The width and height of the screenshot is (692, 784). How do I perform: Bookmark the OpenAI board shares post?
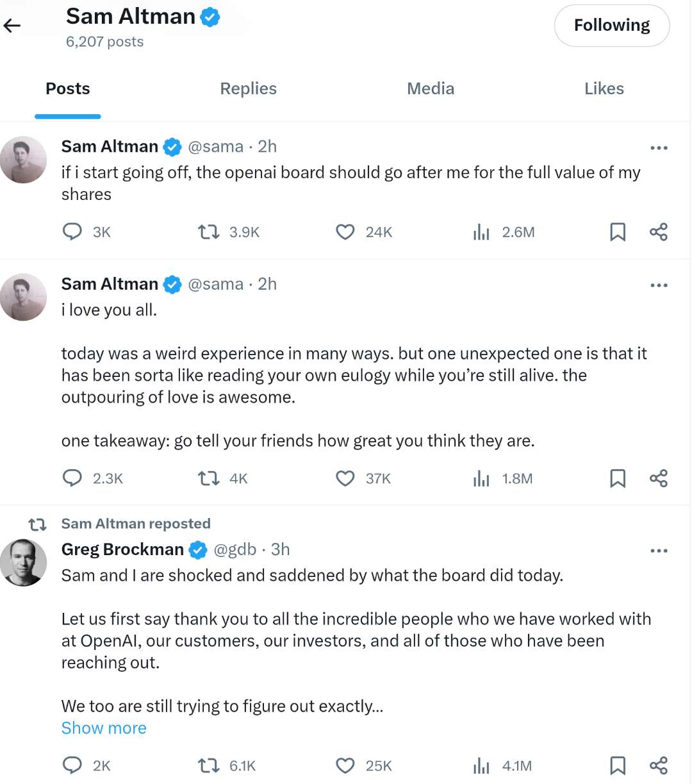click(617, 232)
